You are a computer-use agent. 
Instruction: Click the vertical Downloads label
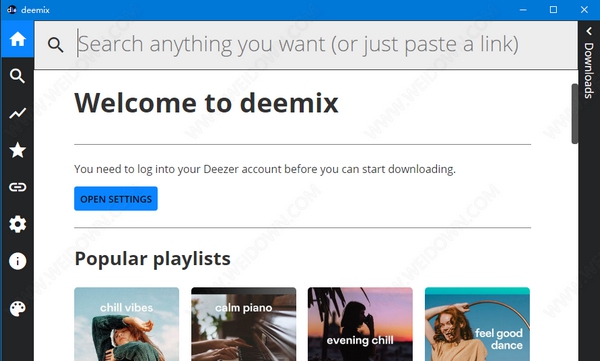(589, 70)
